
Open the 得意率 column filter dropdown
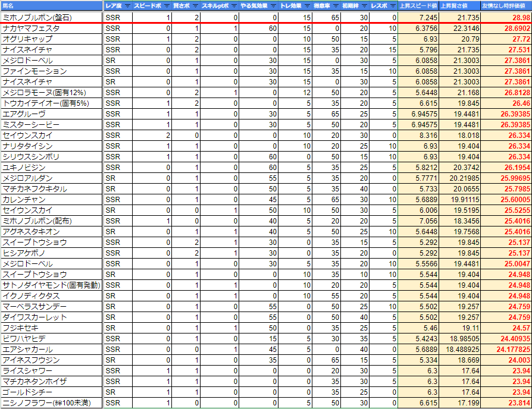click(x=336, y=6)
